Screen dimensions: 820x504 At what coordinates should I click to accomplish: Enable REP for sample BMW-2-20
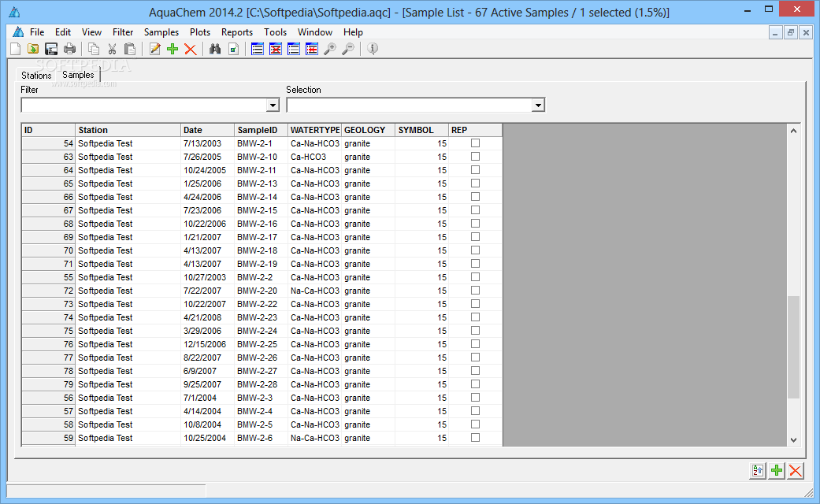tap(475, 290)
